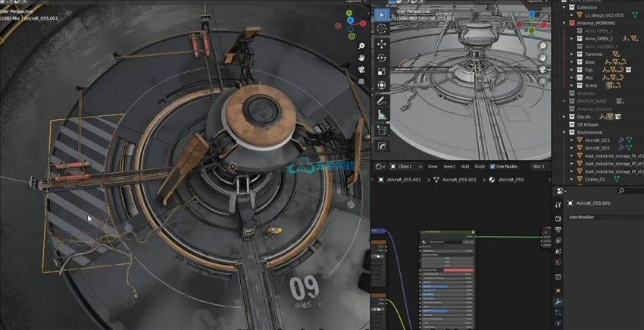Expand the Decals collection
The width and height of the screenshot is (644, 330).
click(564, 117)
